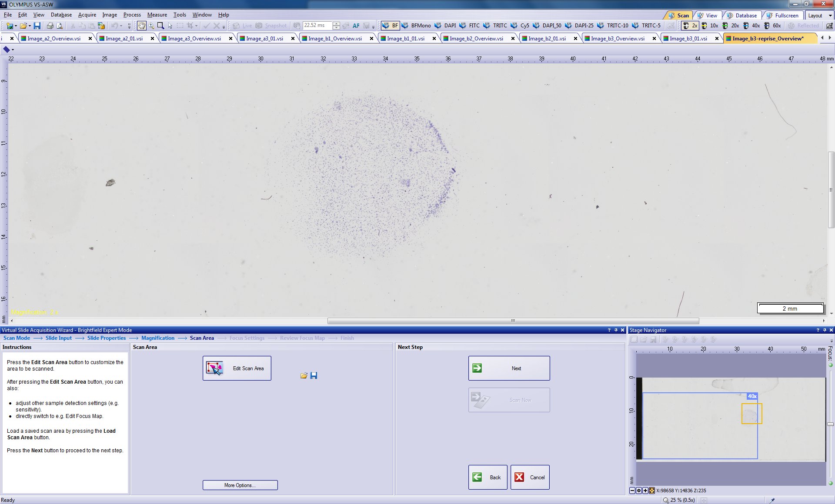Open the Acquire menu
Image resolution: width=835 pixels, height=504 pixels.
click(87, 15)
